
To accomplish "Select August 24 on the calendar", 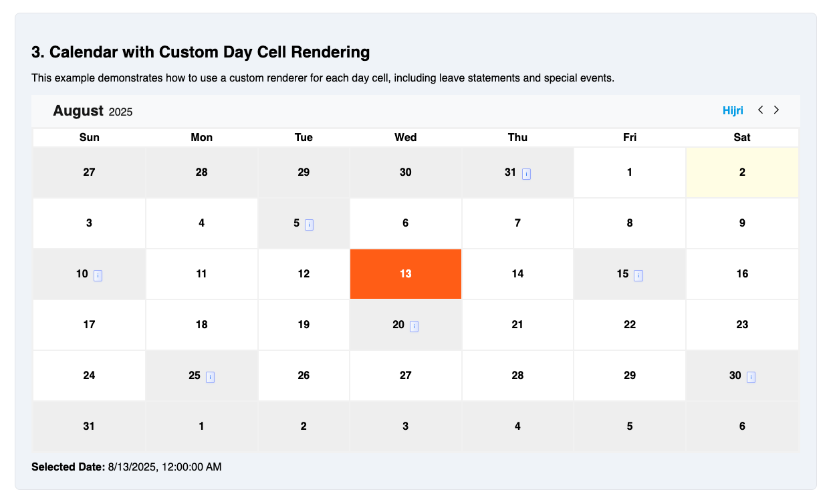I will pos(89,375).
